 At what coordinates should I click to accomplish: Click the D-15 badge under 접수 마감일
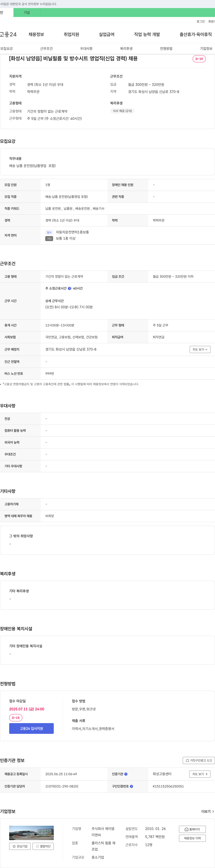[x=15, y=718]
